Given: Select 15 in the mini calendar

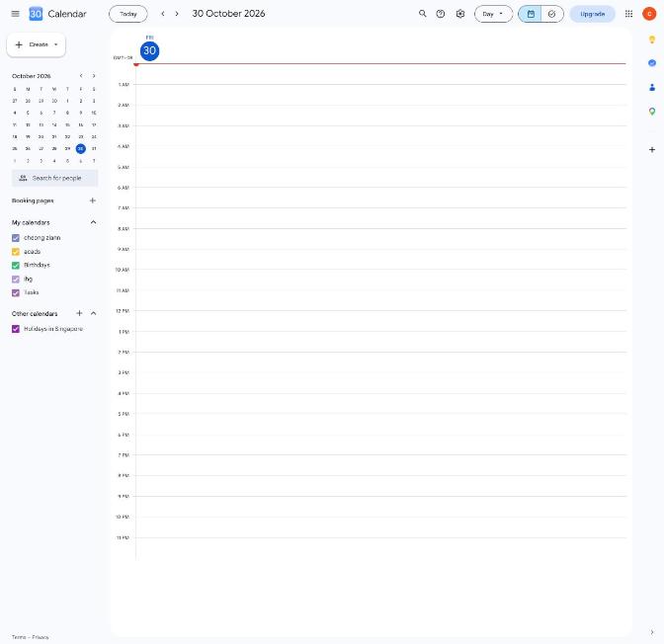Looking at the screenshot, I should pyautogui.click(x=67, y=124).
